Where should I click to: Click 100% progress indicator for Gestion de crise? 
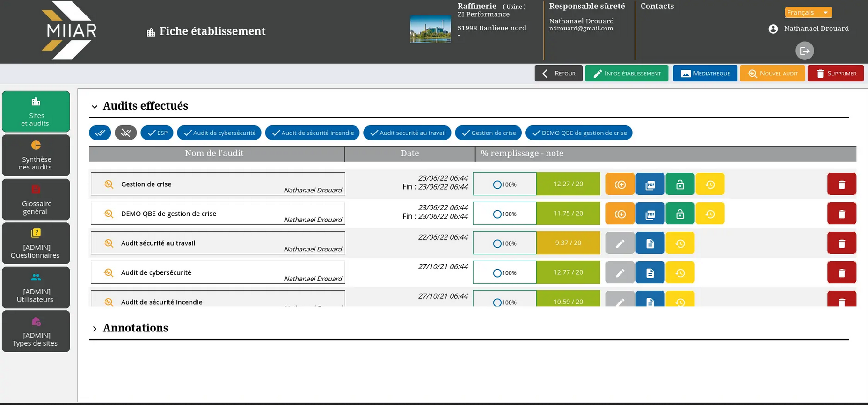[x=504, y=184]
